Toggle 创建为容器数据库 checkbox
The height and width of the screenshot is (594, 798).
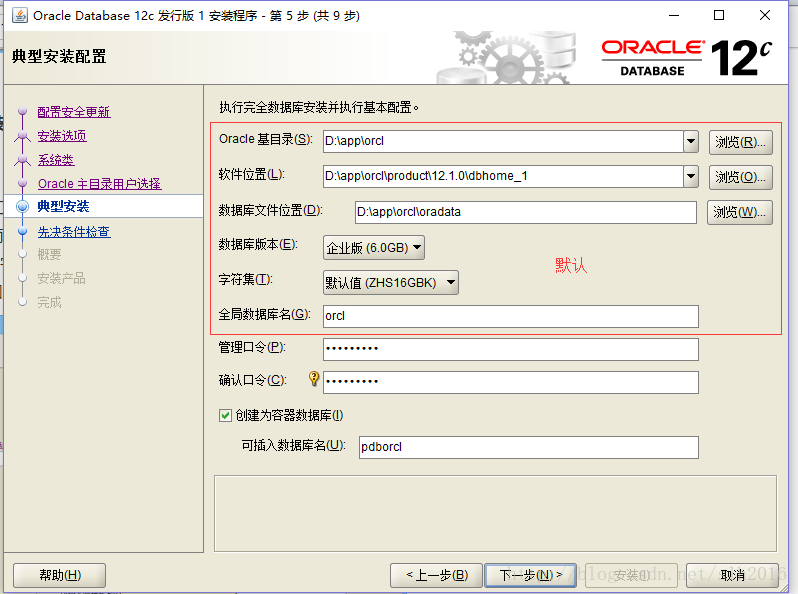coord(225,415)
